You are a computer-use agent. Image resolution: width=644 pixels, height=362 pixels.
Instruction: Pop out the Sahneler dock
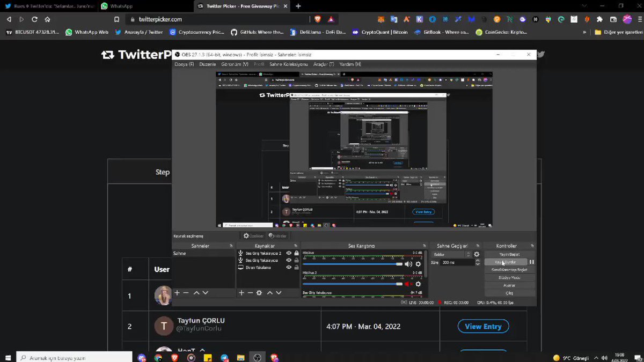[231, 246]
